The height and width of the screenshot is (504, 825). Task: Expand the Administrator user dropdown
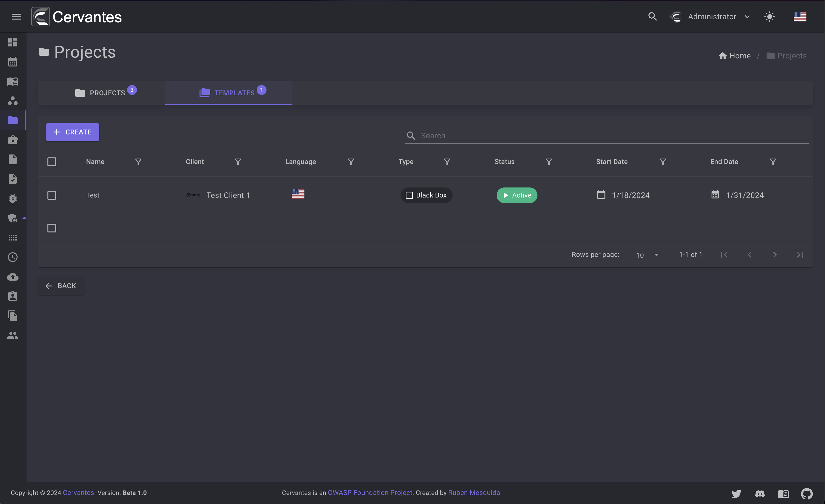pyautogui.click(x=711, y=17)
